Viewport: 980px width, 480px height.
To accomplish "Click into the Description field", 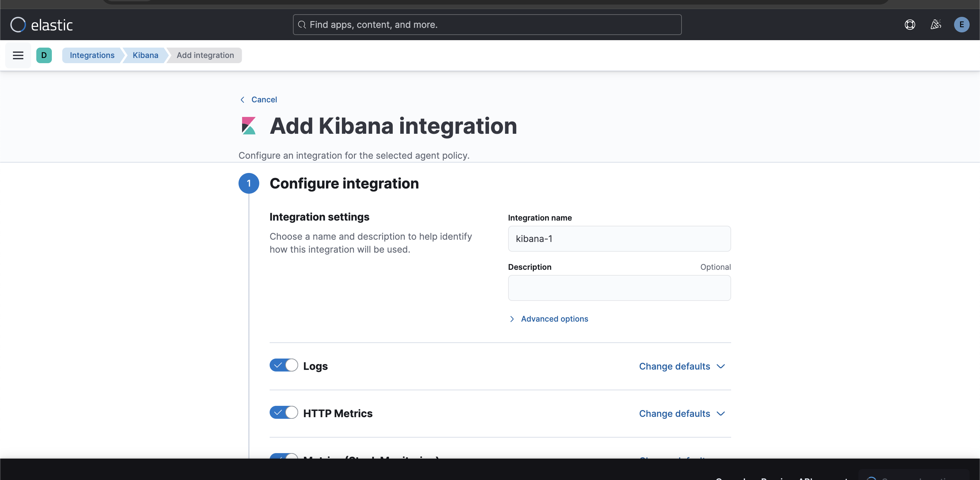I will (619, 288).
